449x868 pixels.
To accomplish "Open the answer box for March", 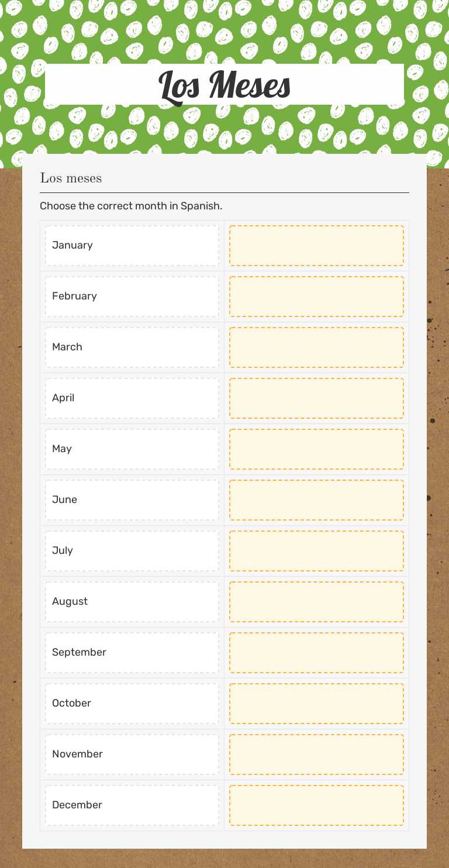I will 316,347.
